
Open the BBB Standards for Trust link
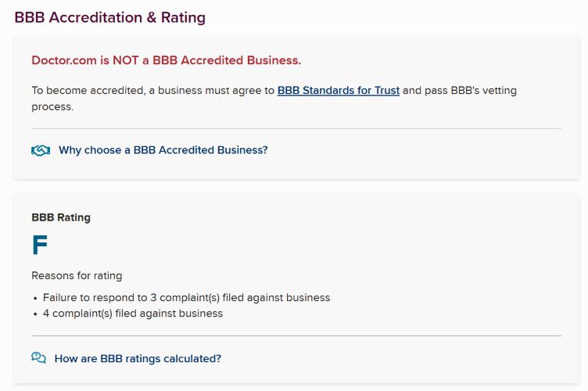[338, 91]
